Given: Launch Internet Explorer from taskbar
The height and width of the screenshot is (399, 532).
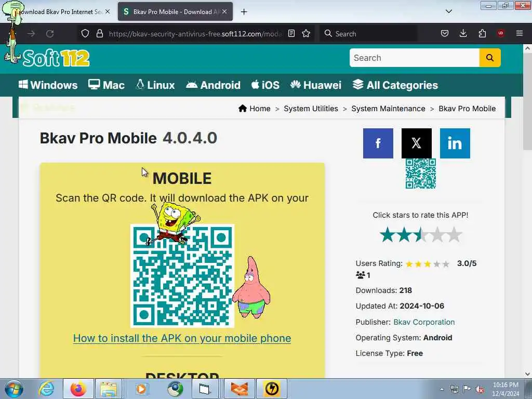Looking at the screenshot, I should coord(46,389).
